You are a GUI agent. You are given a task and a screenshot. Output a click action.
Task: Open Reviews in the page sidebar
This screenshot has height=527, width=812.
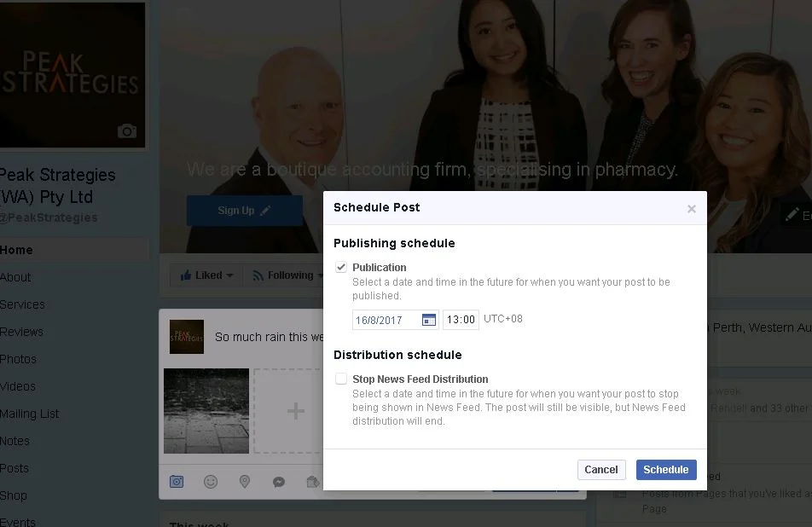(x=22, y=332)
